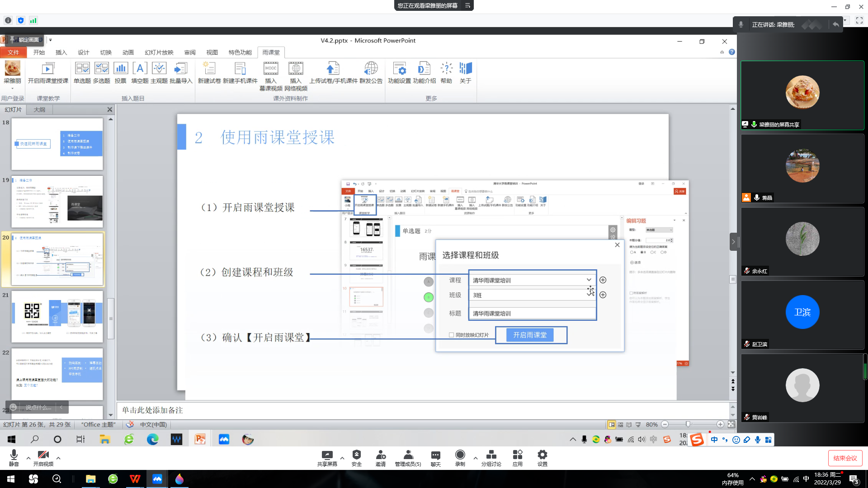Image resolution: width=868 pixels, height=488 pixels.
Task: Toggle 静音 microphone mute
Action: click(14, 458)
